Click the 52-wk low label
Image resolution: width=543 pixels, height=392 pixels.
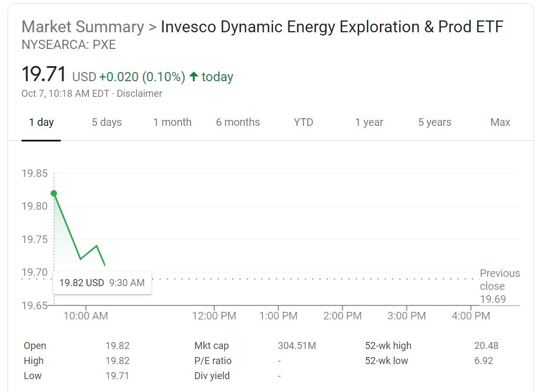(386, 360)
